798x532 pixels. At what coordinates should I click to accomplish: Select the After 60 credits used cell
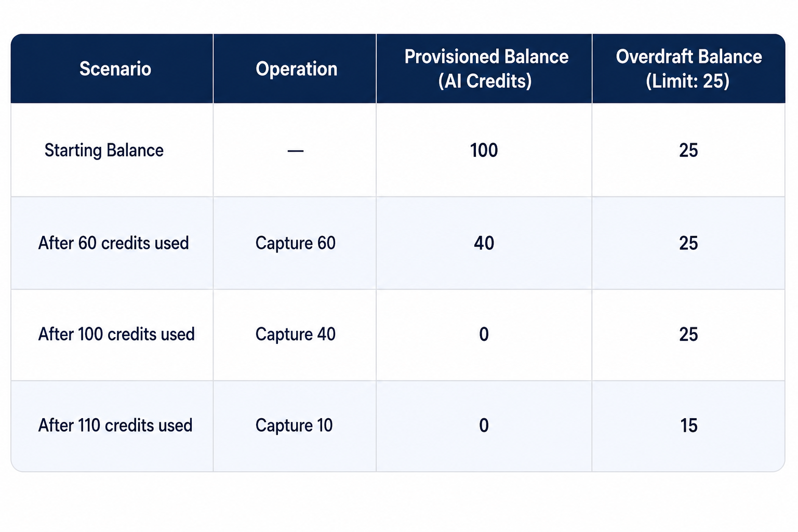coord(113,243)
